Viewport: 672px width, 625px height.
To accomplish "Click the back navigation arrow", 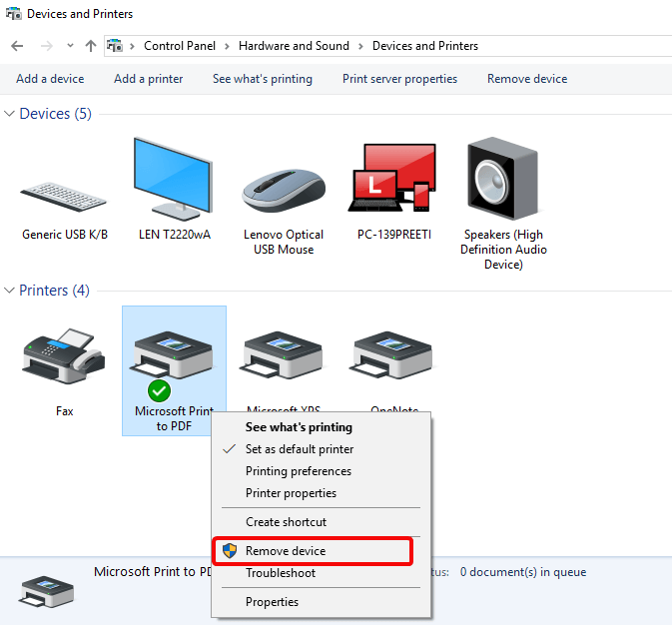I will (17, 46).
